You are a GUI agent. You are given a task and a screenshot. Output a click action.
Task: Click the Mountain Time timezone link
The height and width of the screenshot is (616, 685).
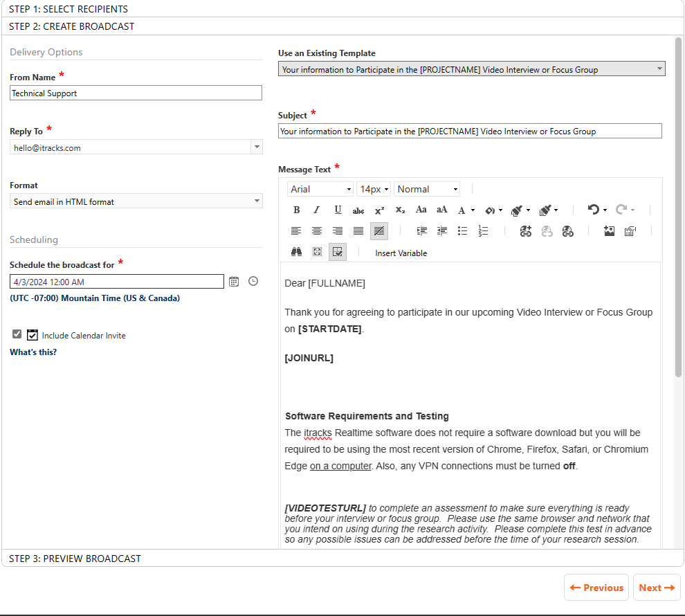coord(95,298)
